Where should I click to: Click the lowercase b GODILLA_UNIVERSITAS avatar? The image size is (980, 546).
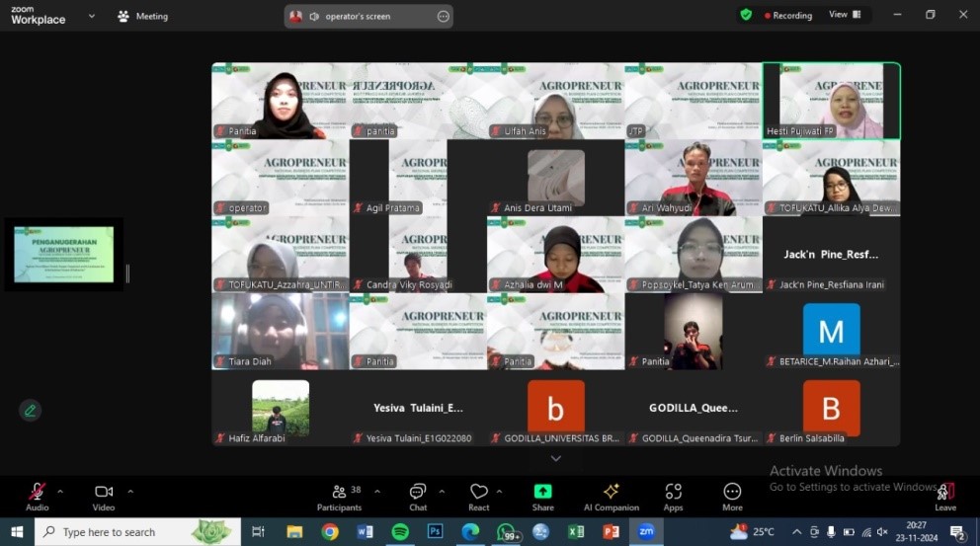(x=555, y=408)
